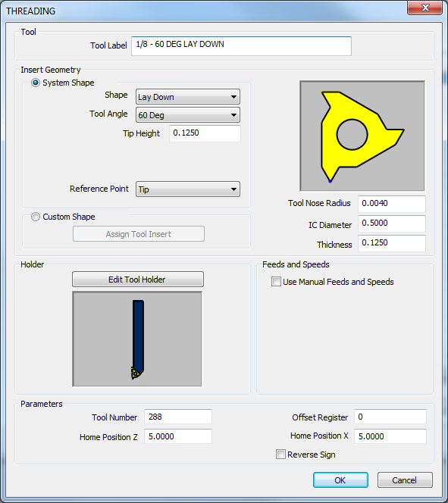
Task: Expand the Tool Angle 60 Deg dropdown
Action: [188, 115]
